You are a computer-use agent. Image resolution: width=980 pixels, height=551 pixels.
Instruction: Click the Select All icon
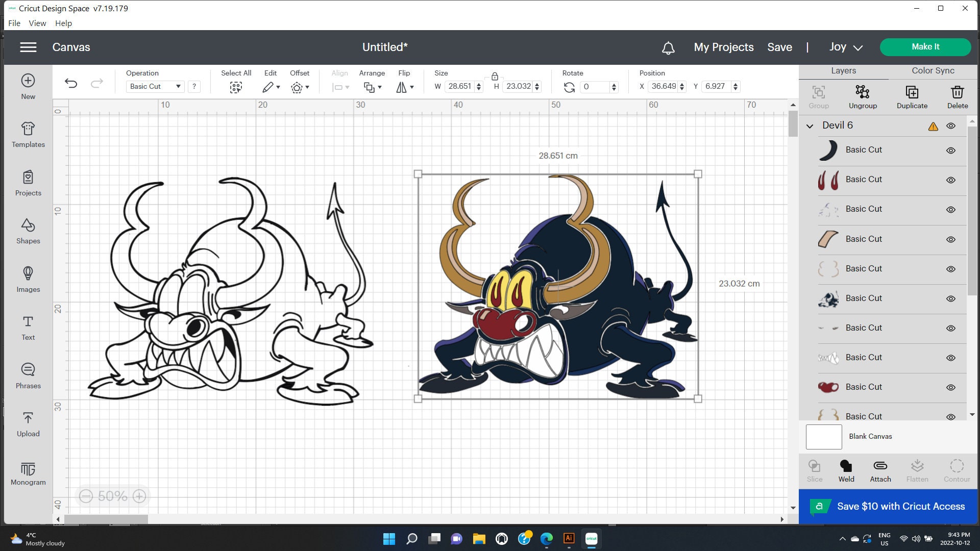click(x=236, y=88)
